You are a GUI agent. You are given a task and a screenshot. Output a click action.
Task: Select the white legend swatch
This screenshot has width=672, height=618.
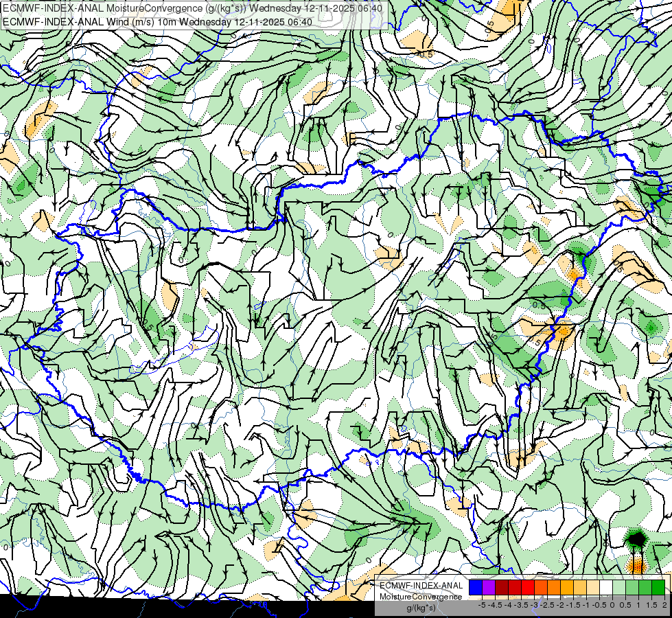coord(606,587)
